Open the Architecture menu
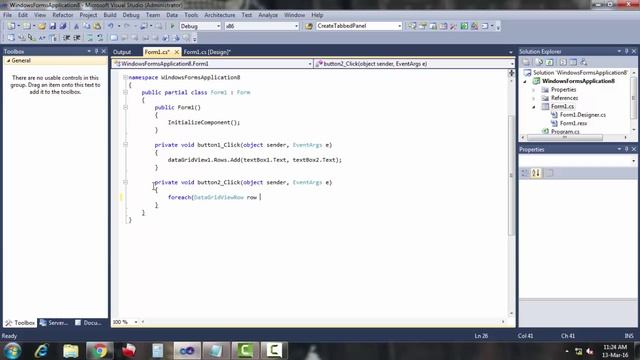Viewport: 640px width, 360px height. [x=220, y=15]
